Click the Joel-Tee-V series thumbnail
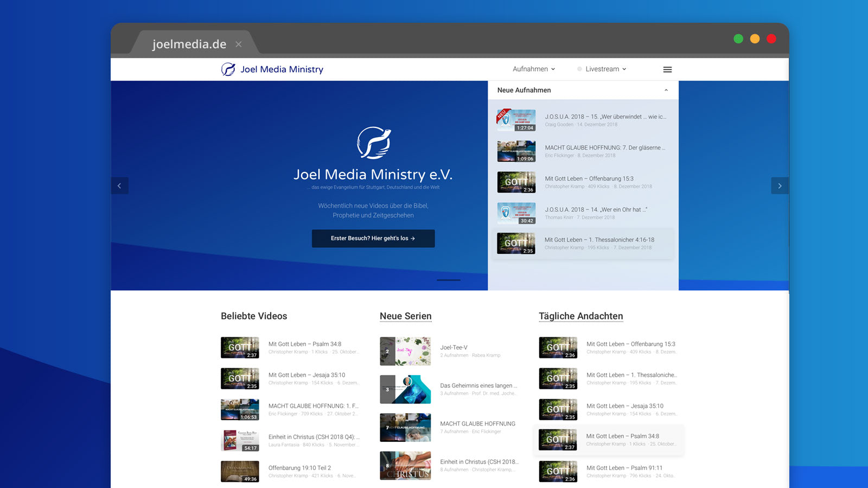 click(405, 351)
